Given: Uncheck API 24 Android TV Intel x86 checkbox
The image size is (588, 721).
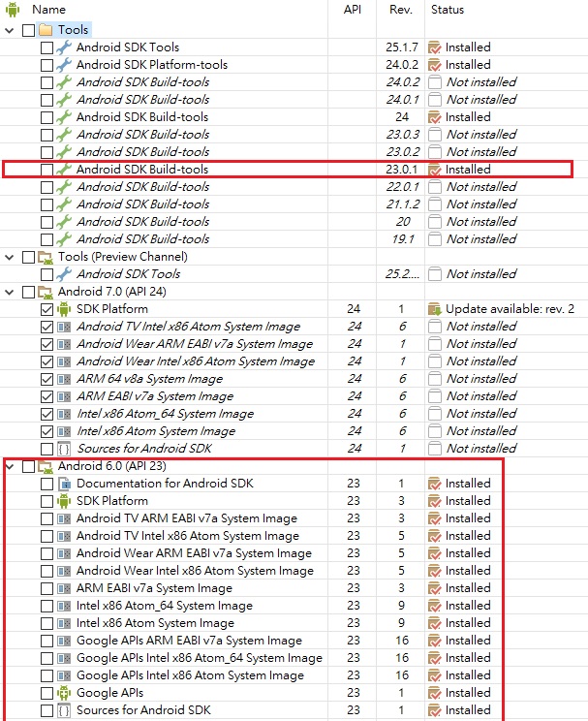Looking at the screenshot, I should coord(46,327).
